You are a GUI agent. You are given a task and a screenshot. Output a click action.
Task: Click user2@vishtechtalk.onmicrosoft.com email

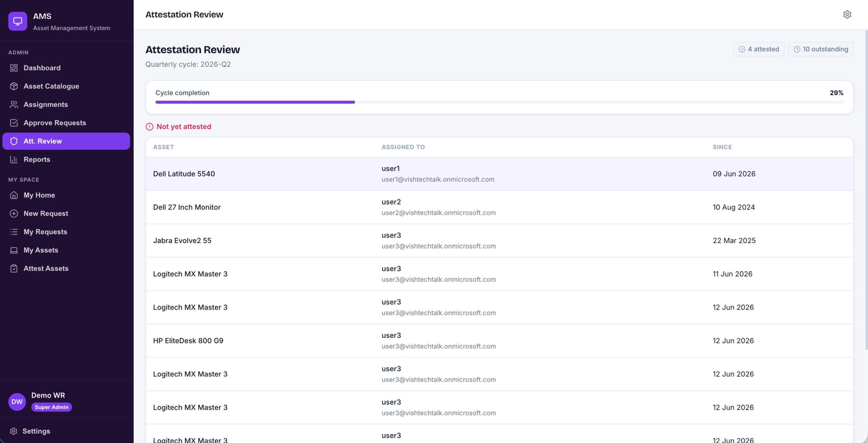[x=438, y=213]
